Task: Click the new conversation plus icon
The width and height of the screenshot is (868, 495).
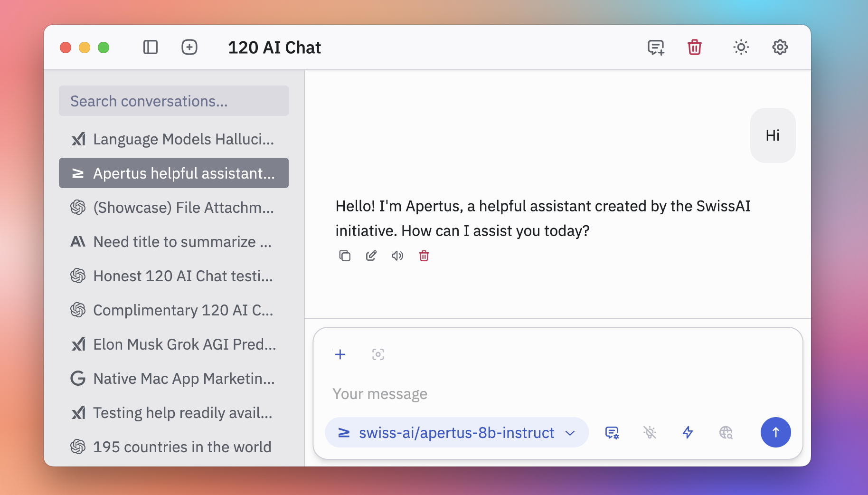Action: point(189,48)
